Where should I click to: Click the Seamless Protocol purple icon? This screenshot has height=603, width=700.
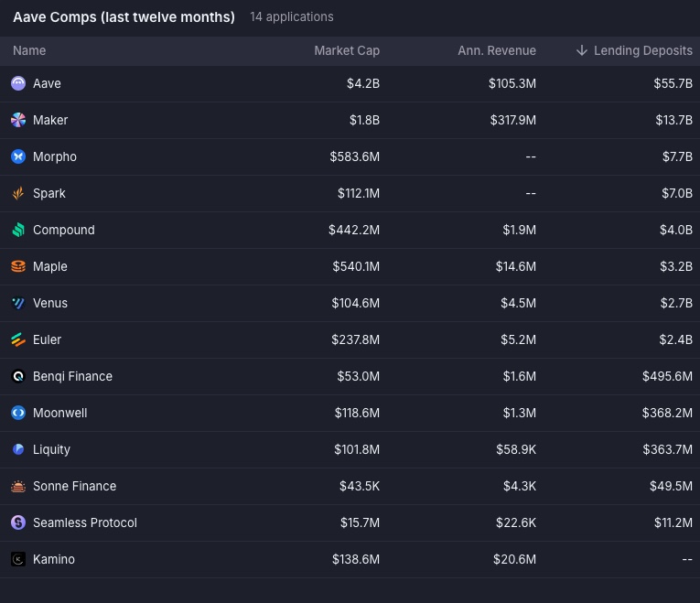click(x=18, y=522)
